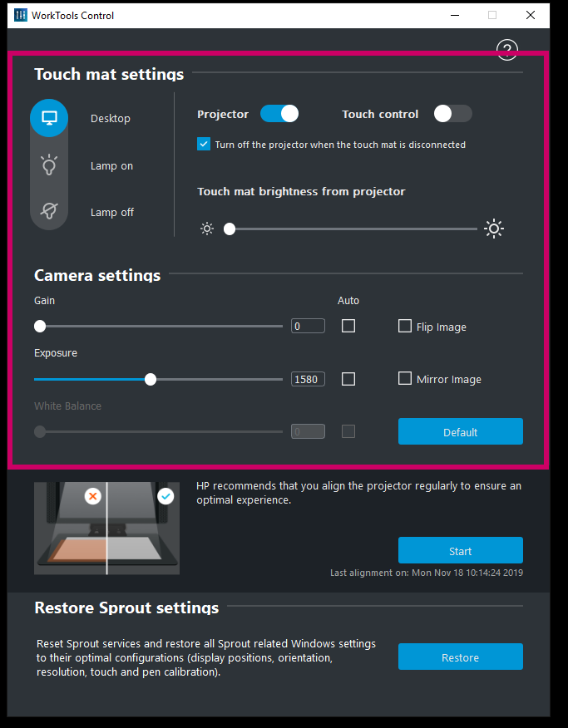Enable Auto checkbox for Gain

point(348,326)
